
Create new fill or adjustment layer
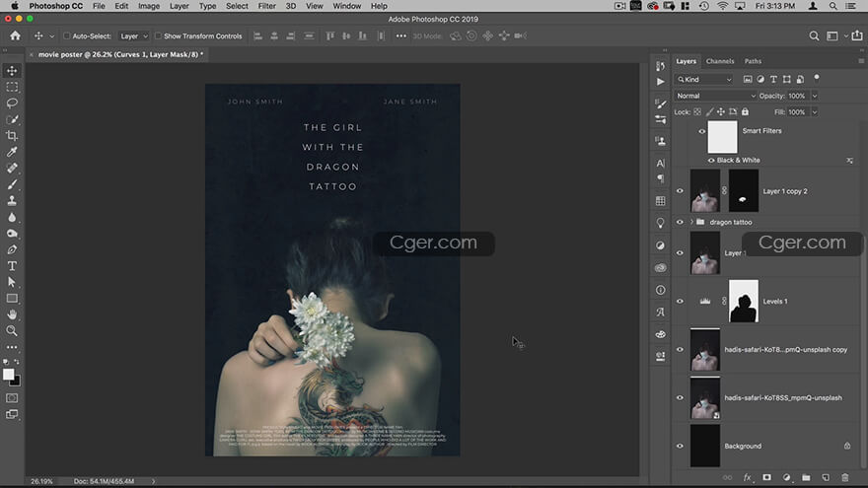point(786,477)
